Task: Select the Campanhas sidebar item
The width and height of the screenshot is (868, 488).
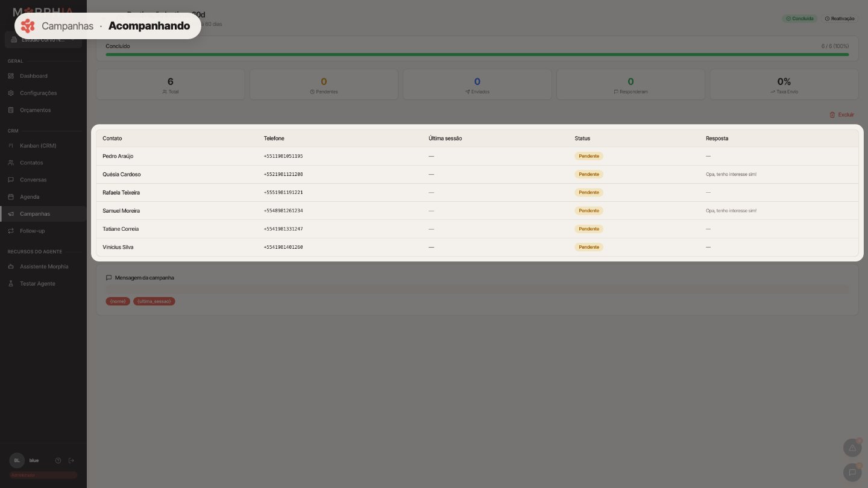Action: tap(43, 214)
